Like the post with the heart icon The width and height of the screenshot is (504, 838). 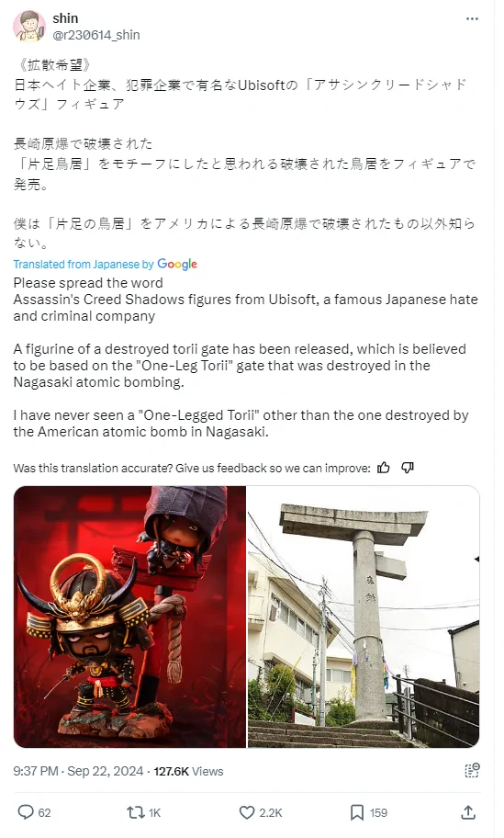pos(247,813)
